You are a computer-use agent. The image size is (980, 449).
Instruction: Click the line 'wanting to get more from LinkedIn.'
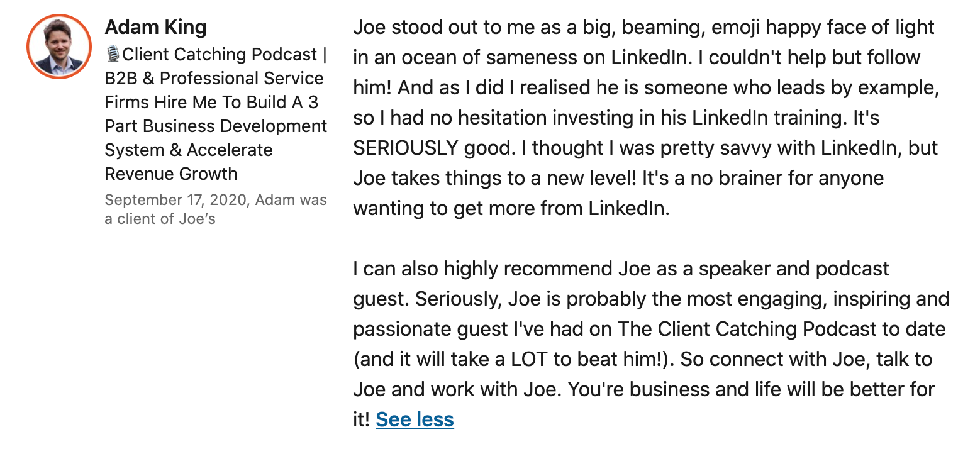coord(511,209)
